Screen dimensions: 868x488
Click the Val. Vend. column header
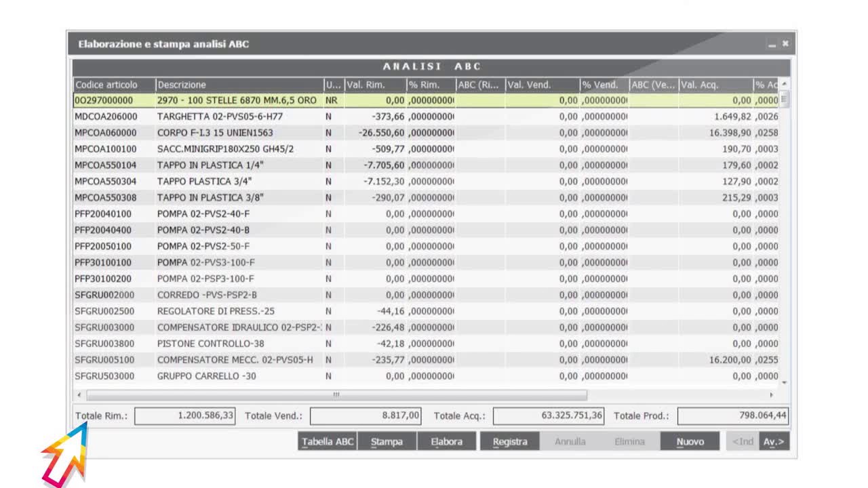tap(542, 85)
